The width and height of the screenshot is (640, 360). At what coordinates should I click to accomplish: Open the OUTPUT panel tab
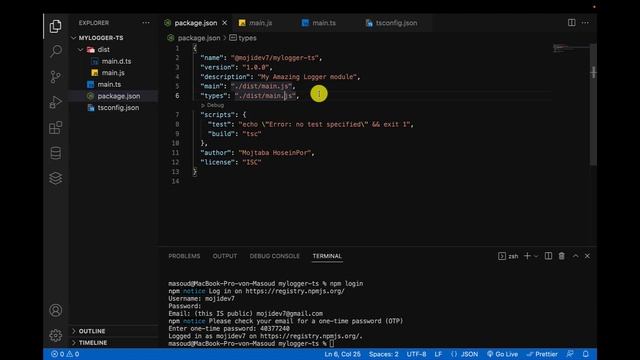(x=224, y=256)
